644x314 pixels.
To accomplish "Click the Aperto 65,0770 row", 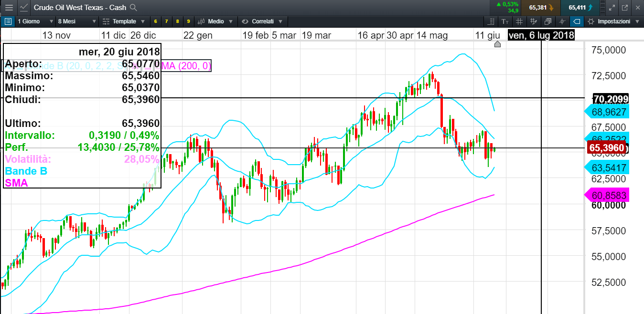I will (82, 64).
